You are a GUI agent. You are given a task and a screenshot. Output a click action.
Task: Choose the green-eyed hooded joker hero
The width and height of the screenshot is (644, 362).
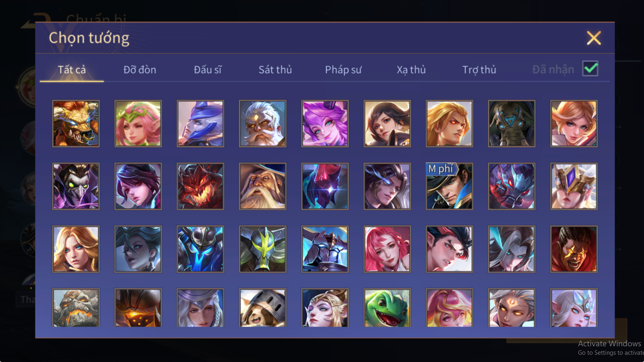(x=76, y=186)
